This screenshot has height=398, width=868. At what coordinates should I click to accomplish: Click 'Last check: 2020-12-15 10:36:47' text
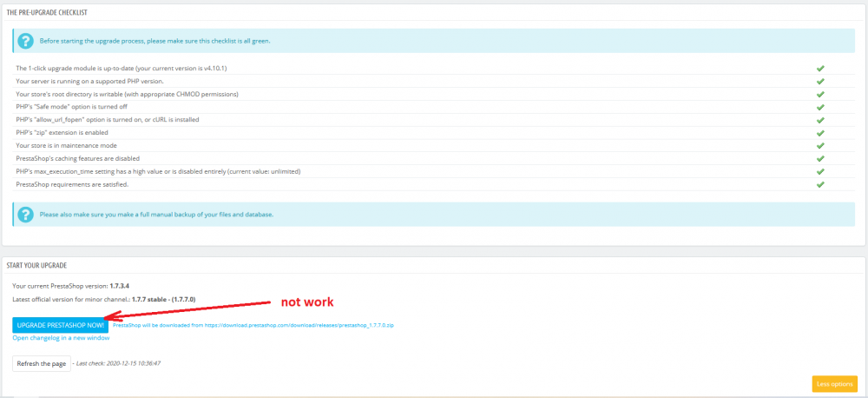117,363
